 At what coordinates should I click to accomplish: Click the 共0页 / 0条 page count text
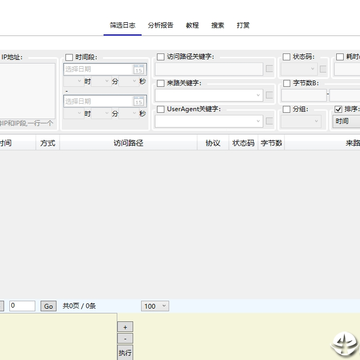[79, 306]
